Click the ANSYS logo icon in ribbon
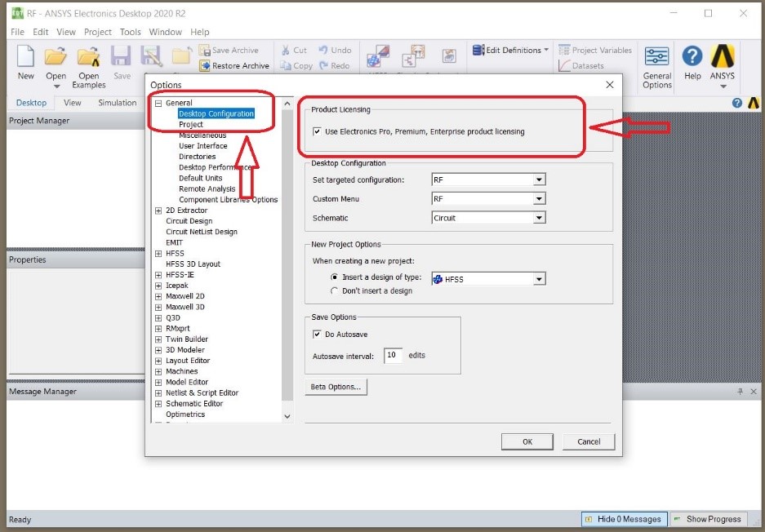Screen dimensions: 765x532 [722, 55]
